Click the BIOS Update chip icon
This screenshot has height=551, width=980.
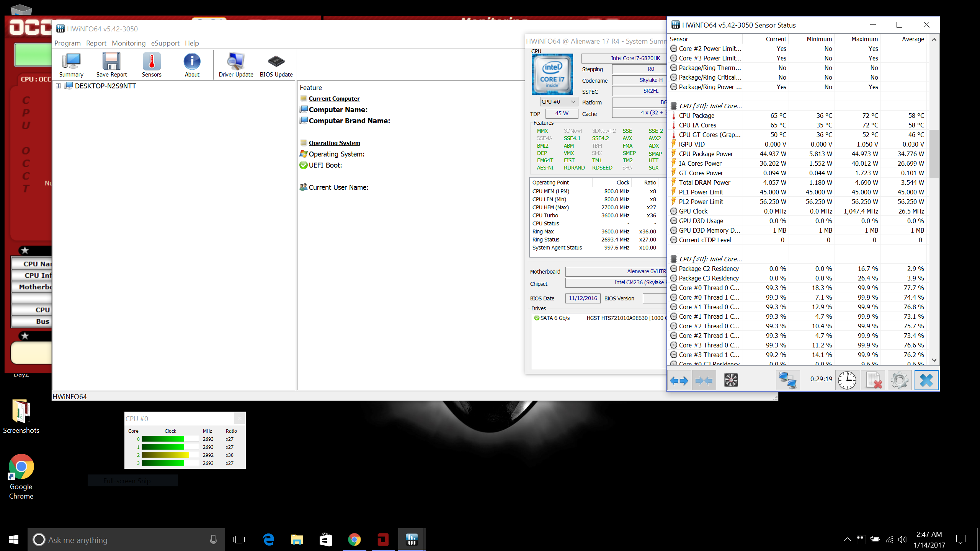click(276, 65)
